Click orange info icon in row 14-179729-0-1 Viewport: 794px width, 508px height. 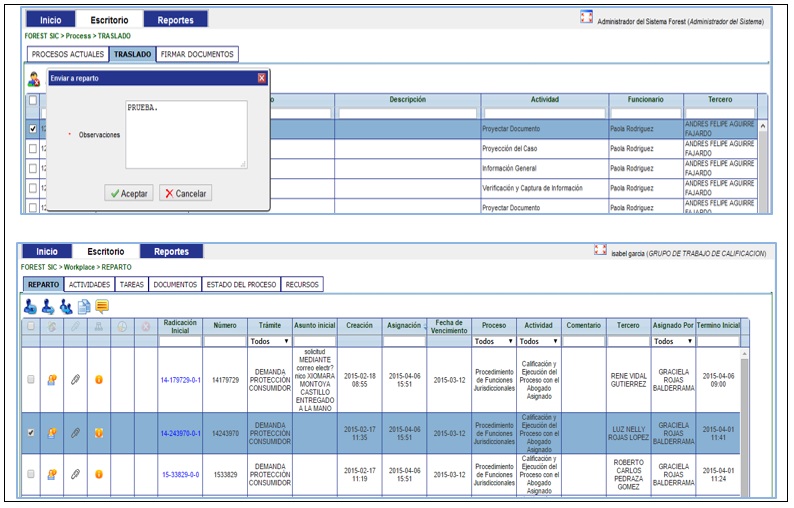click(x=99, y=379)
